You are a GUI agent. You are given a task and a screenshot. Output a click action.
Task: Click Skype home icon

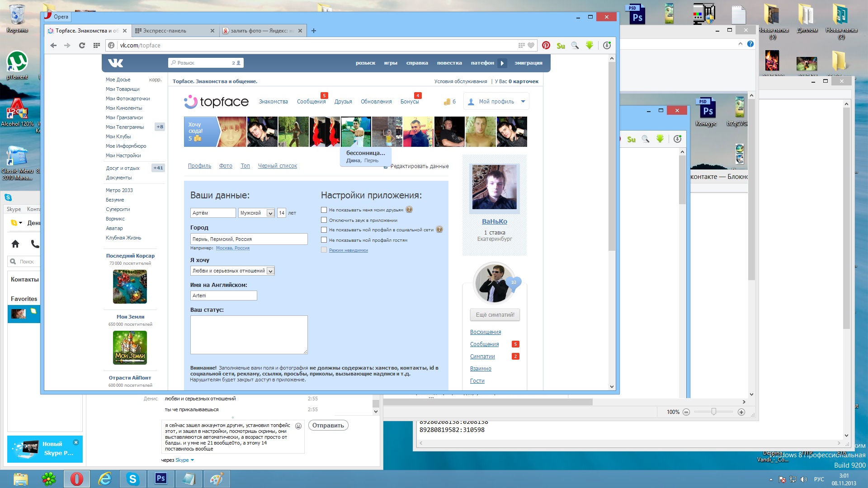point(15,244)
